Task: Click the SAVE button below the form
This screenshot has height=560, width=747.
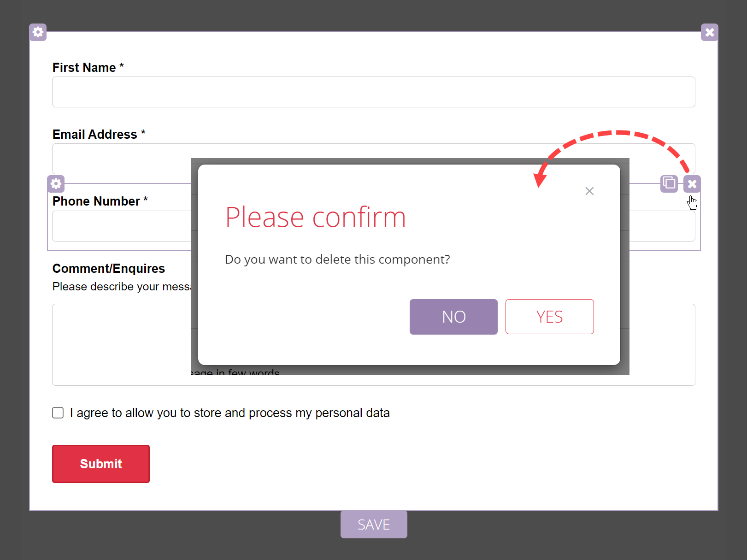Action: pyautogui.click(x=374, y=525)
